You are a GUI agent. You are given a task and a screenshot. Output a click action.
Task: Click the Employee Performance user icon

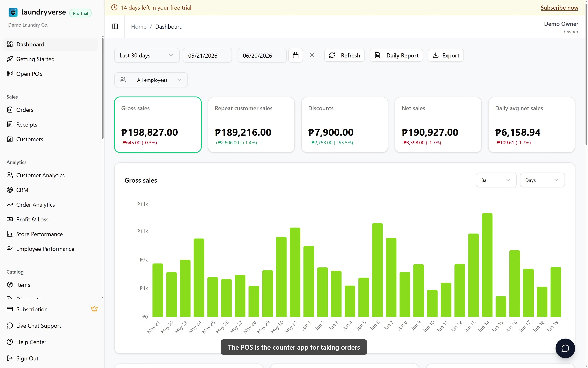(x=10, y=249)
